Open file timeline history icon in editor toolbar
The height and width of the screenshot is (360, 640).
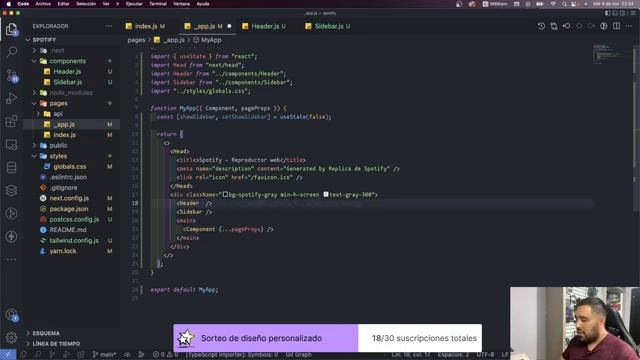(541, 26)
